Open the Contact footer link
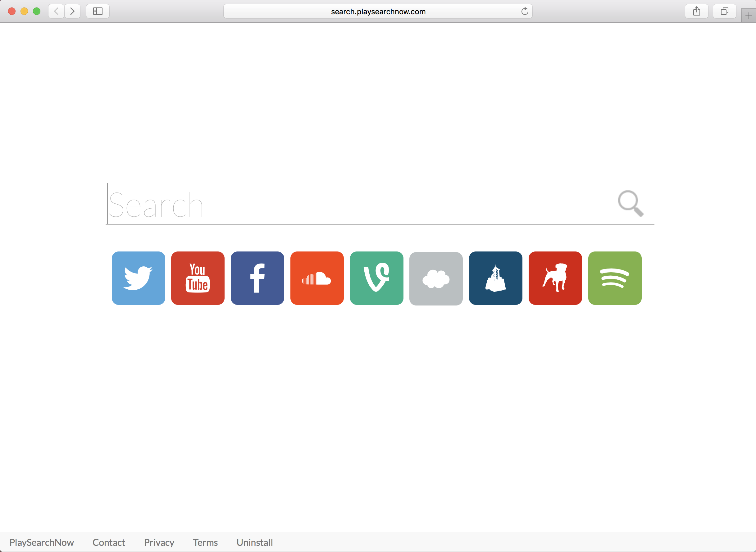Screen dimensions: 756x552 (109, 542)
